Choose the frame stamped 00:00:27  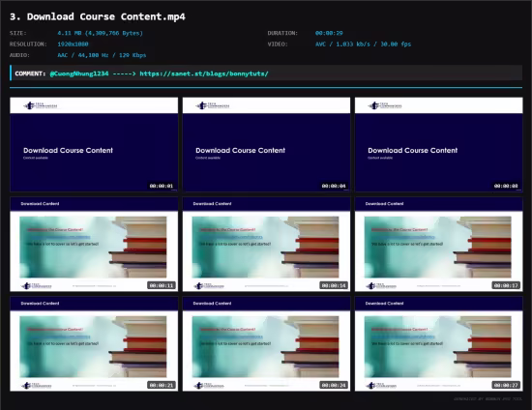pos(439,344)
